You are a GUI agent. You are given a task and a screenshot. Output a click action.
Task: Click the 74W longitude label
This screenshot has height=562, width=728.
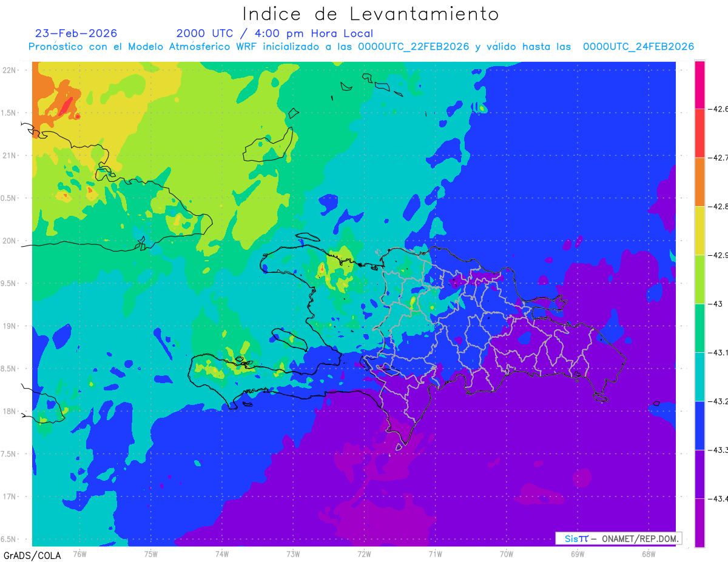[x=222, y=553]
